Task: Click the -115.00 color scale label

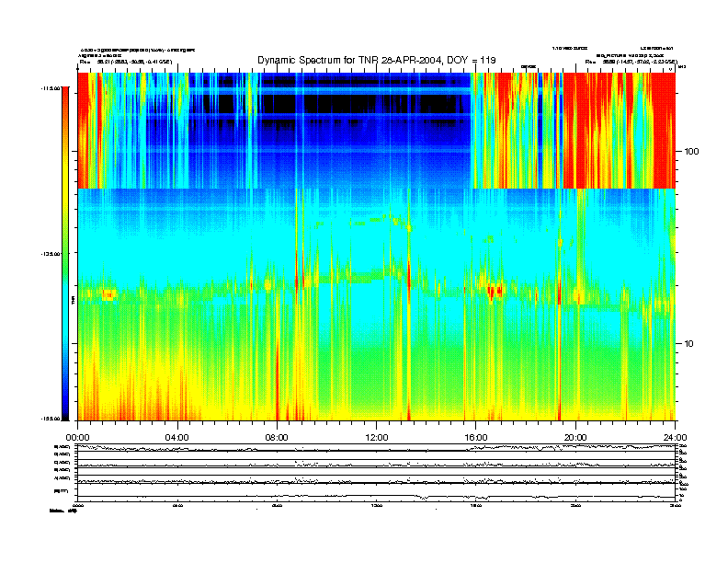Action: 51,87
